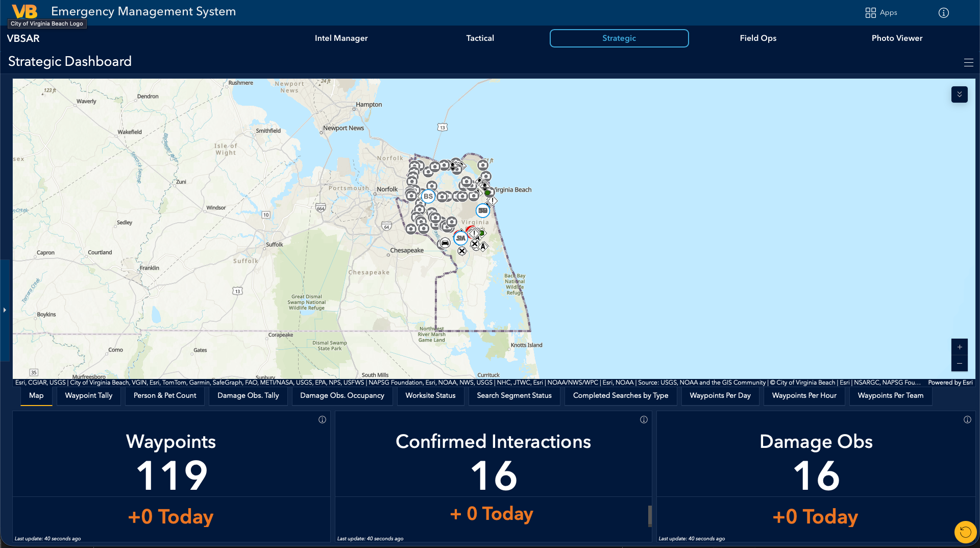The width and height of the screenshot is (980, 548).
Task: Collapse the map overlay with chevron button
Action: pos(959,94)
